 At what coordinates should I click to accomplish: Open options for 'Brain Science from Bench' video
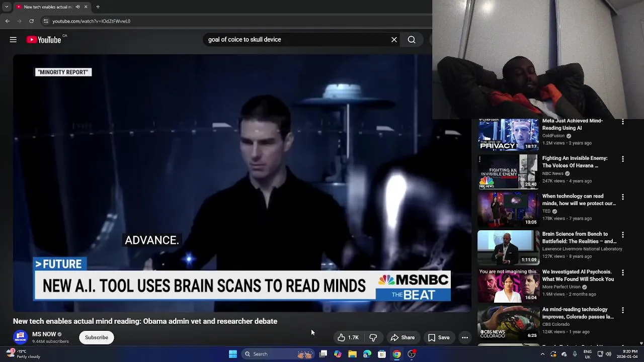[623, 234]
